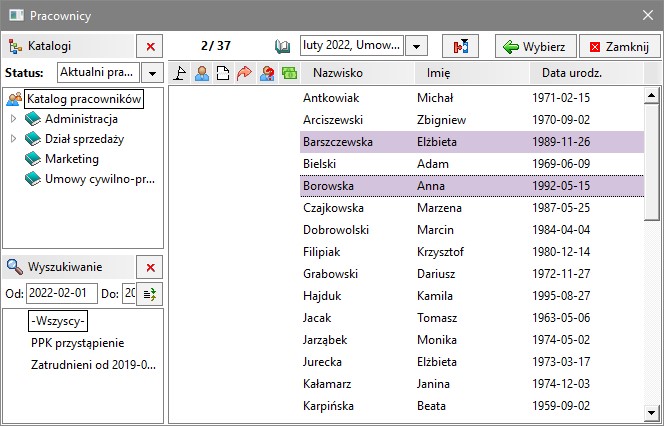Close the Wyszukiwanie panel with red X
This screenshot has width=664, height=426.
coord(150,267)
